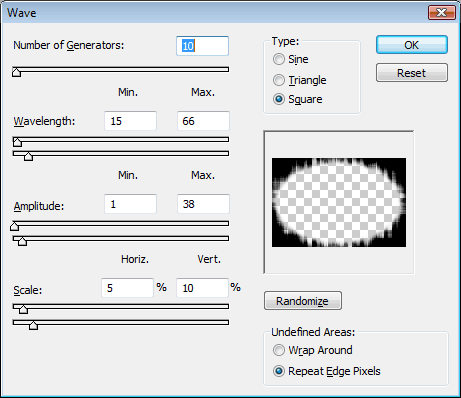Viewport: 461px width, 398px height.
Task: Click the wave effect preview thumbnail
Action: pos(339,202)
